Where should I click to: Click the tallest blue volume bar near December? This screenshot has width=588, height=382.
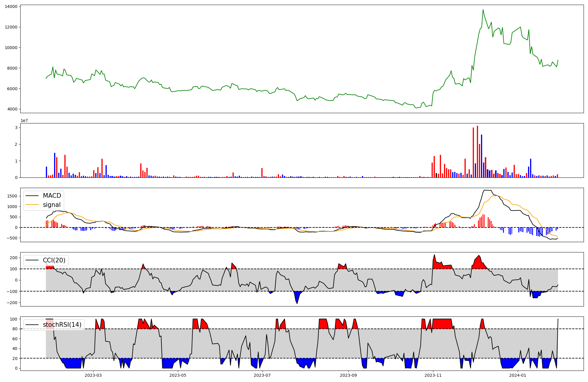pyautogui.click(x=482, y=156)
